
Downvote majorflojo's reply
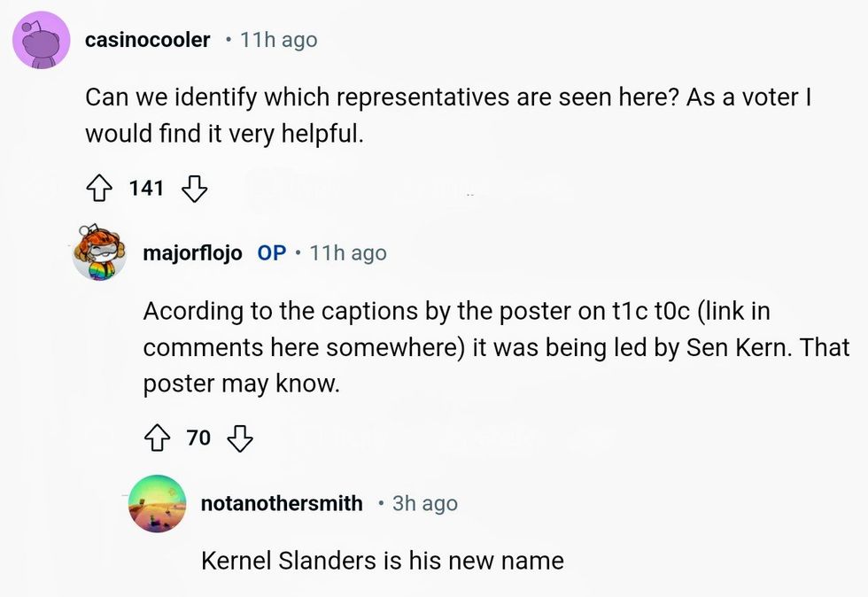click(x=241, y=437)
